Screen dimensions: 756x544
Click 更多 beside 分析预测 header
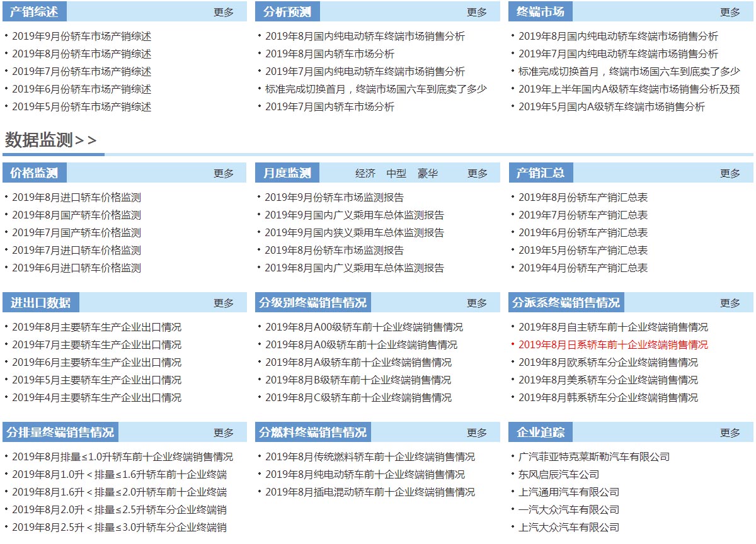click(476, 12)
